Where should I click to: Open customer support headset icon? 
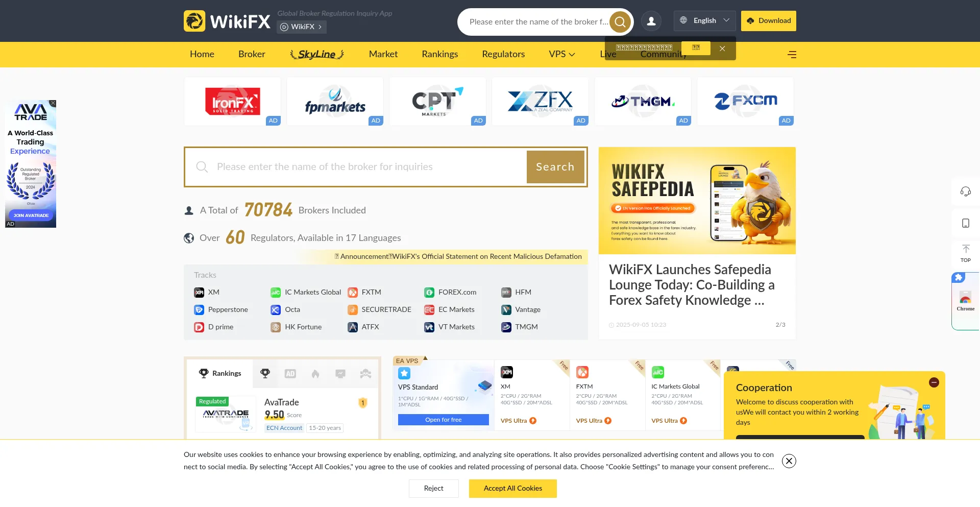pos(966,191)
